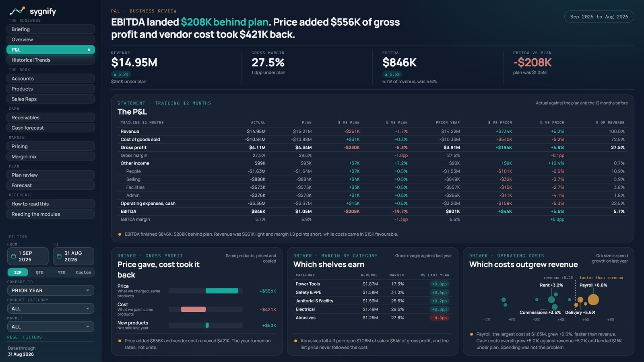Open the Historical Trends page

(x=51, y=60)
